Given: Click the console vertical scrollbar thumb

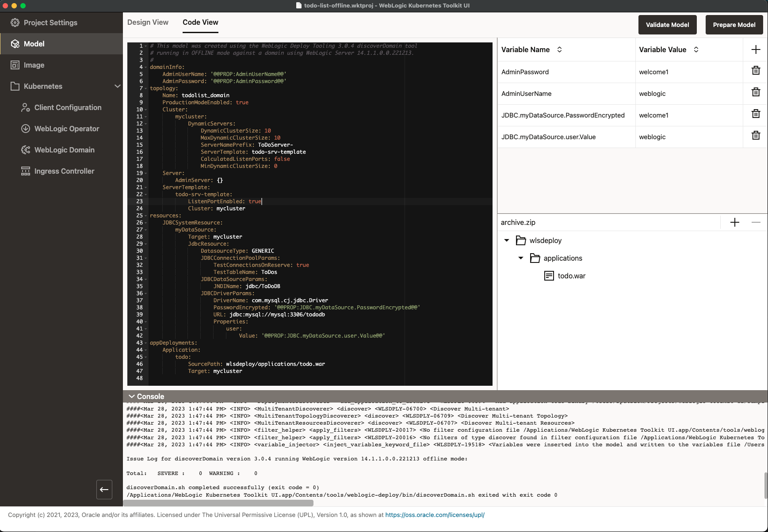Looking at the screenshot, I should tap(765, 485).
